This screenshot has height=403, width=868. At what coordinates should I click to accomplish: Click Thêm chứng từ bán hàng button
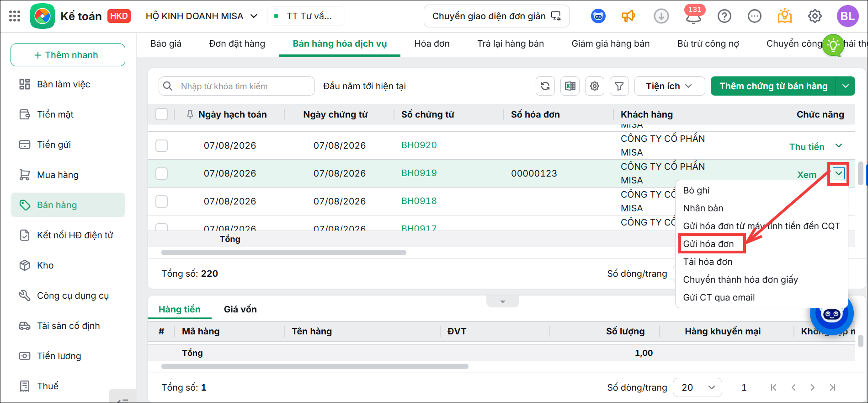pyautogui.click(x=773, y=86)
